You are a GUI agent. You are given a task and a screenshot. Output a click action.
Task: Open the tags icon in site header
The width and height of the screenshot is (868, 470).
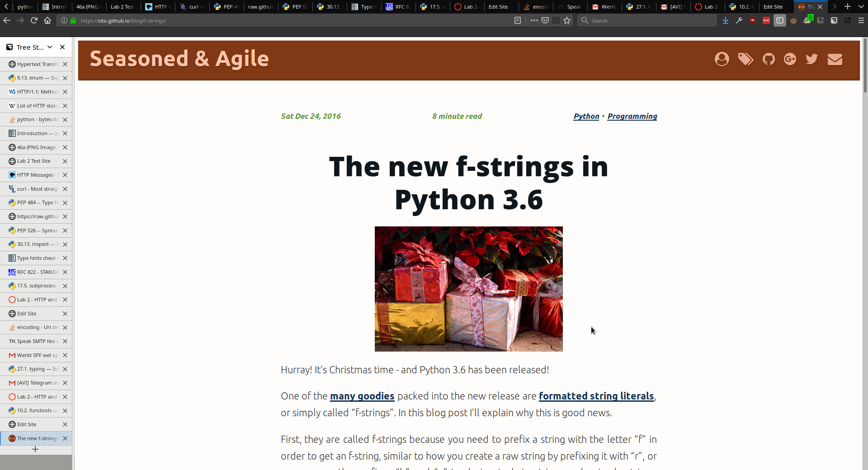pyautogui.click(x=745, y=59)
